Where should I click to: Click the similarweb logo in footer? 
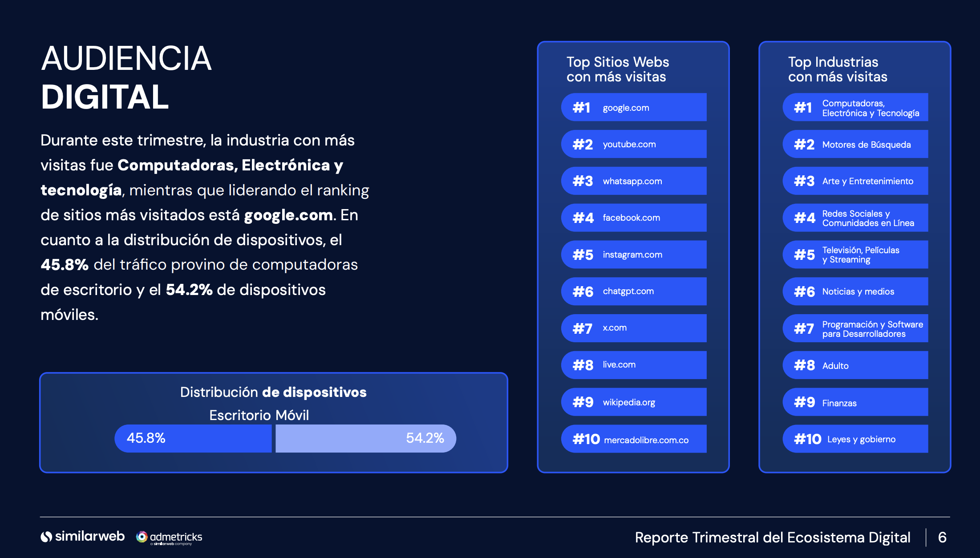pos(83,537)
